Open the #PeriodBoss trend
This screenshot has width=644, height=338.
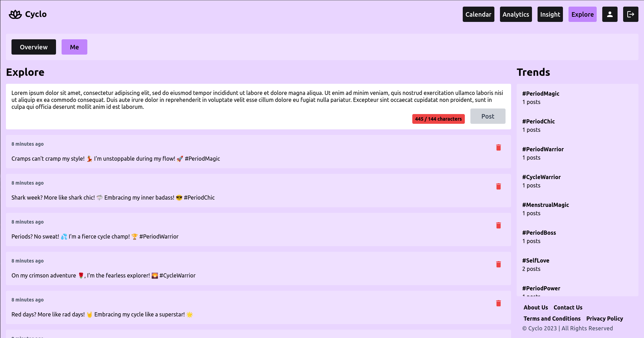click(x=539, y=233)
